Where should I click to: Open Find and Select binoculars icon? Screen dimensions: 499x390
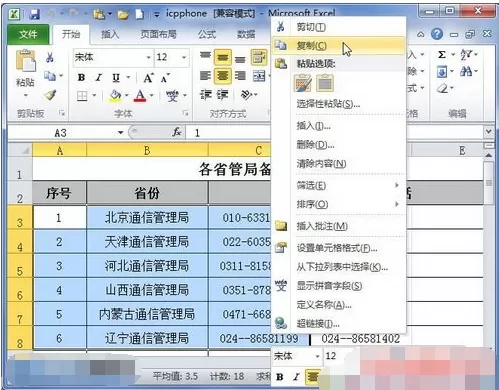coord(466,71)
